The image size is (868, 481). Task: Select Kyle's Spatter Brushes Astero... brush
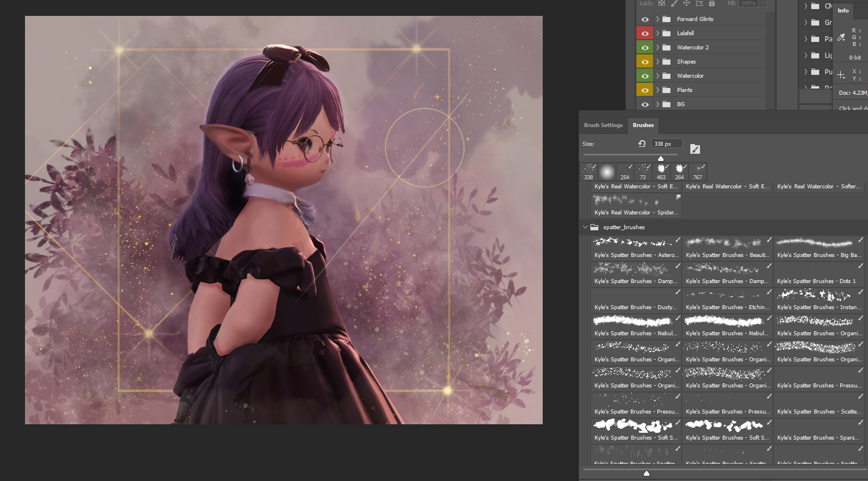pos(636,248)
